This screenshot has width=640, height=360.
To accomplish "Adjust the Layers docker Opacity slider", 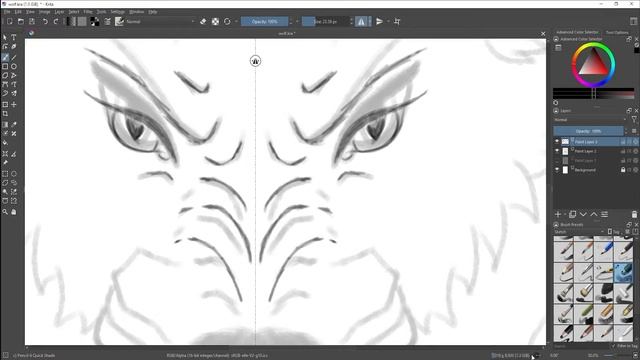I will point(588,131).
